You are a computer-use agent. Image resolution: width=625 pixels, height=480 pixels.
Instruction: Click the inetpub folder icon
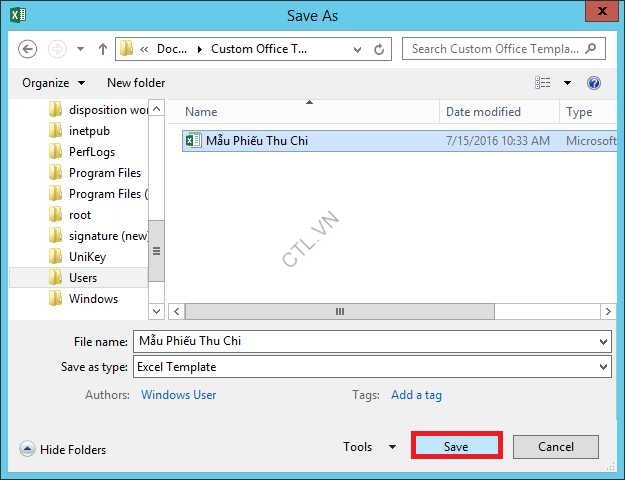55,130
